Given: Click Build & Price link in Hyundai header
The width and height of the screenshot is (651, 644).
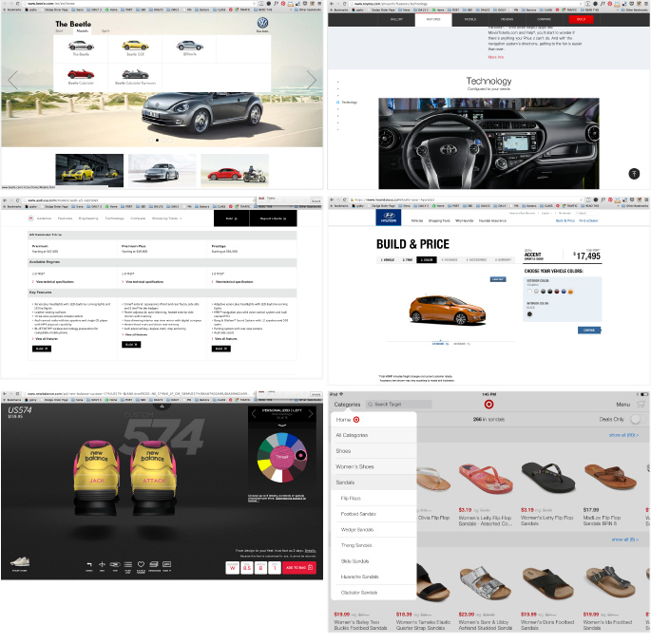Looking at the screenshot, I should pyautogui.click(x=565, y=220).
